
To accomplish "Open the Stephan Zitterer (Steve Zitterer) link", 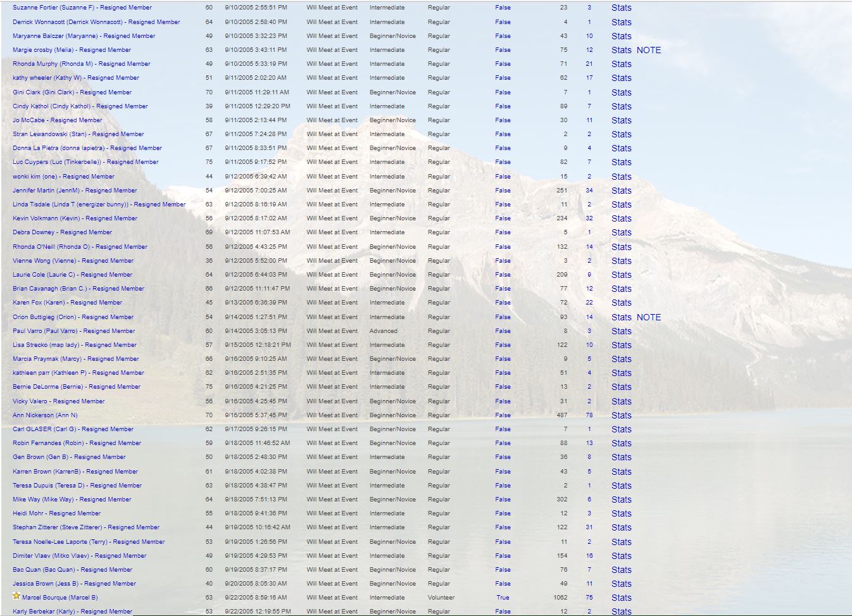I will [86, 527].
